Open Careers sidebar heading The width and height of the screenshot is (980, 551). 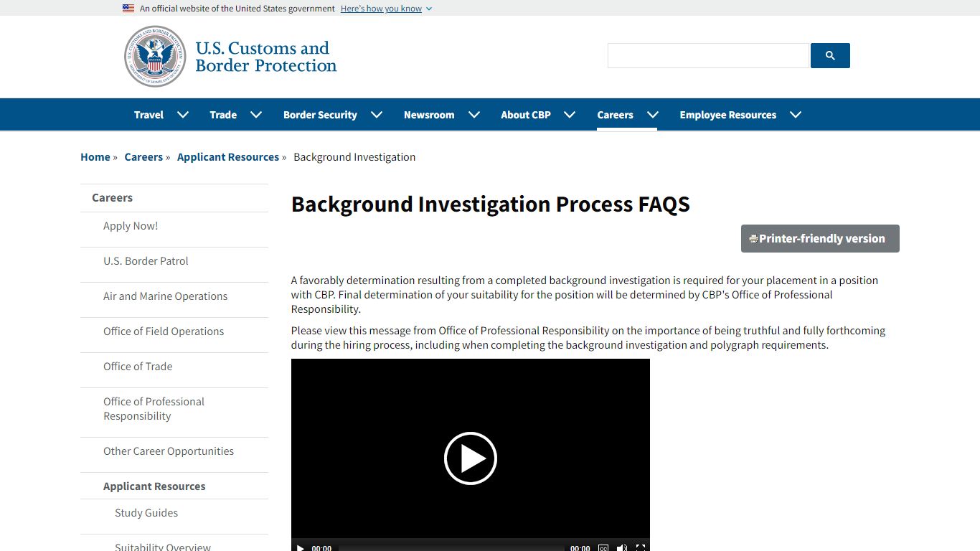(x=112, y=198)
